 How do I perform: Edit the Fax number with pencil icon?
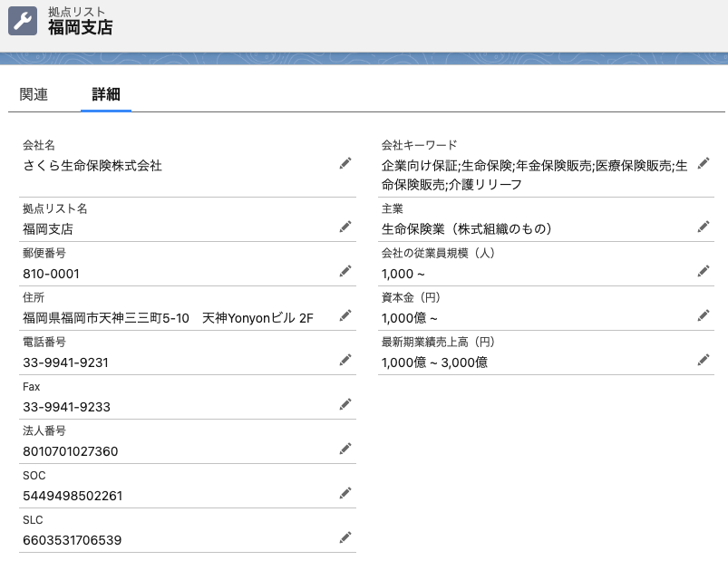click(345, 404)
